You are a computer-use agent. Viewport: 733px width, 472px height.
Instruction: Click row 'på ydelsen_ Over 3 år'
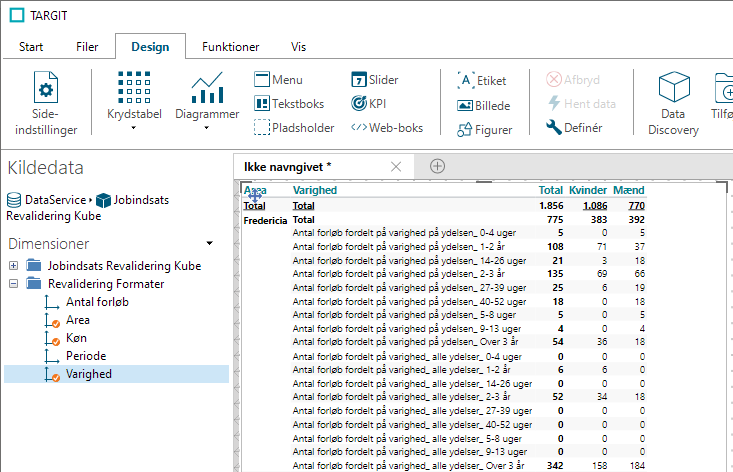(x=405, y=342)
